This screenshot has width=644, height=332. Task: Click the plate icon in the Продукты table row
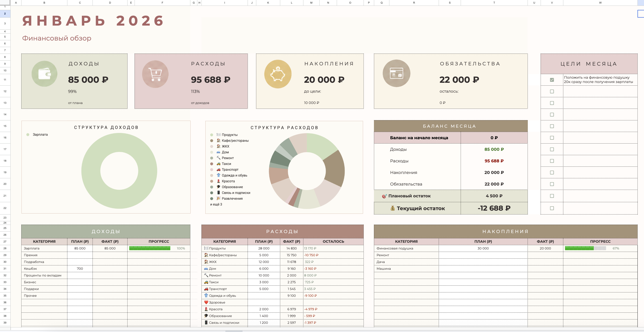tap(206, 248)
